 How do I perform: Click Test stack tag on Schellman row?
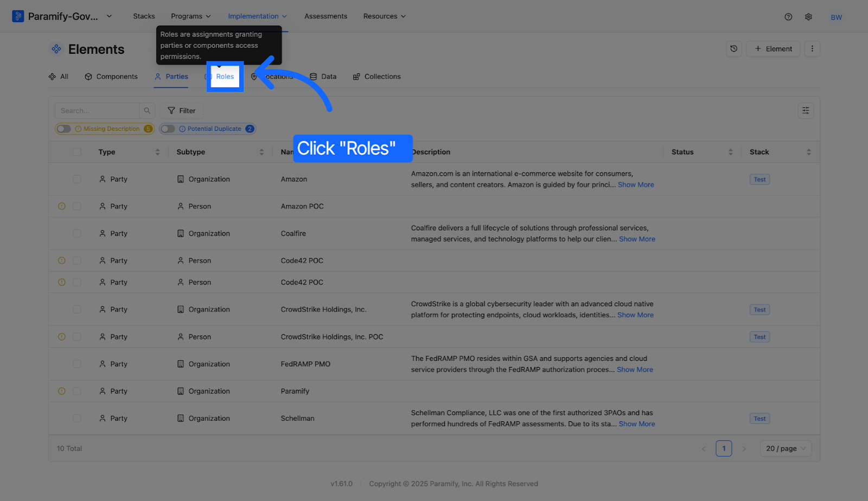759,418
